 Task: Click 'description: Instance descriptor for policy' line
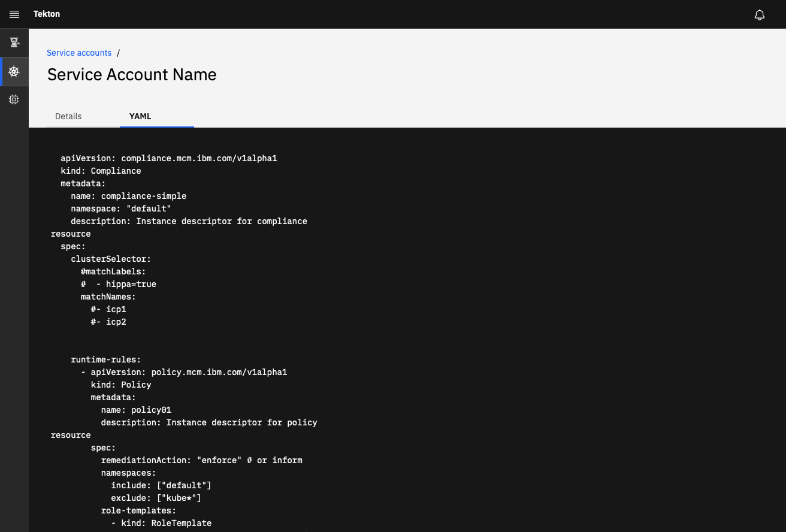pos(209,422)
